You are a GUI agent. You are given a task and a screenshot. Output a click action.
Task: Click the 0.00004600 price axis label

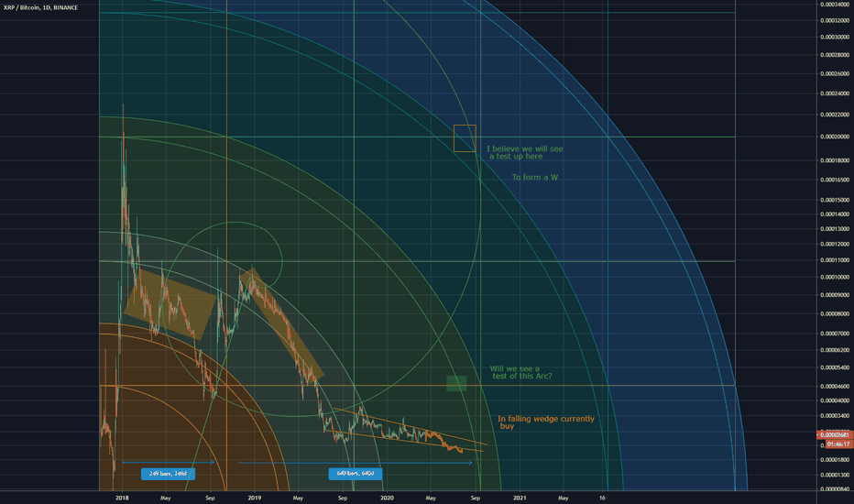coord(835,386)
